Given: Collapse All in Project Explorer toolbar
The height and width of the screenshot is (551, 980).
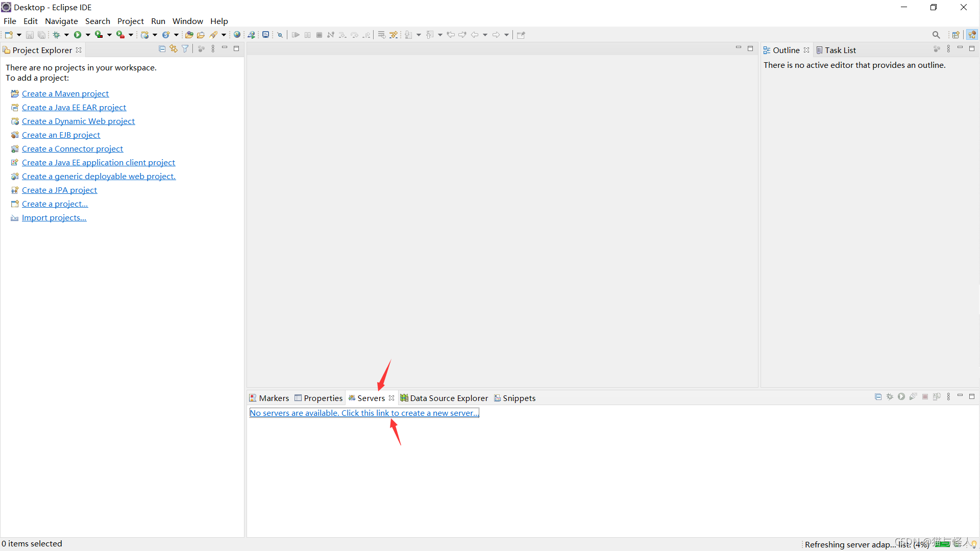Looking at the screenshot, I should tap(162, 49).
